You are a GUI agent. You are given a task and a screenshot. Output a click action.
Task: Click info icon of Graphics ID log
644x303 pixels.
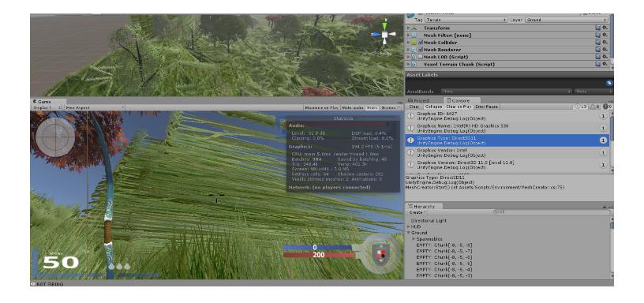click(410, 116)
